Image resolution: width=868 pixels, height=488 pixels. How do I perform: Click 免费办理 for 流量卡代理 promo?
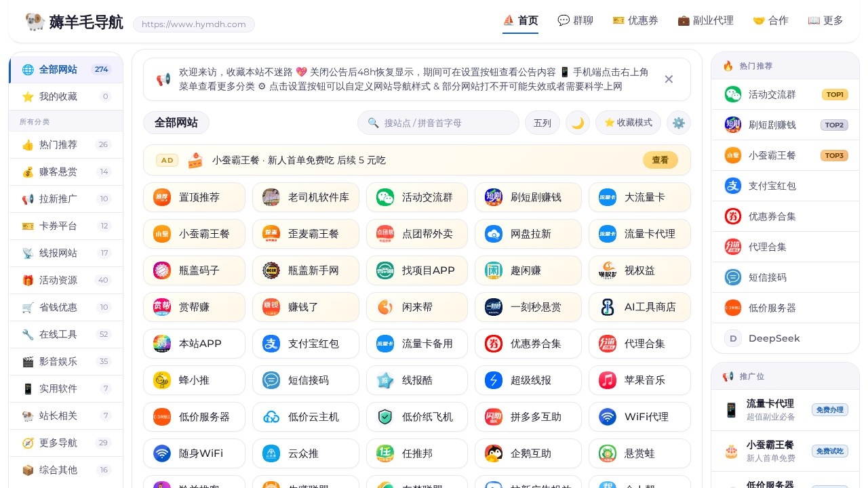(x=830, y=409)
